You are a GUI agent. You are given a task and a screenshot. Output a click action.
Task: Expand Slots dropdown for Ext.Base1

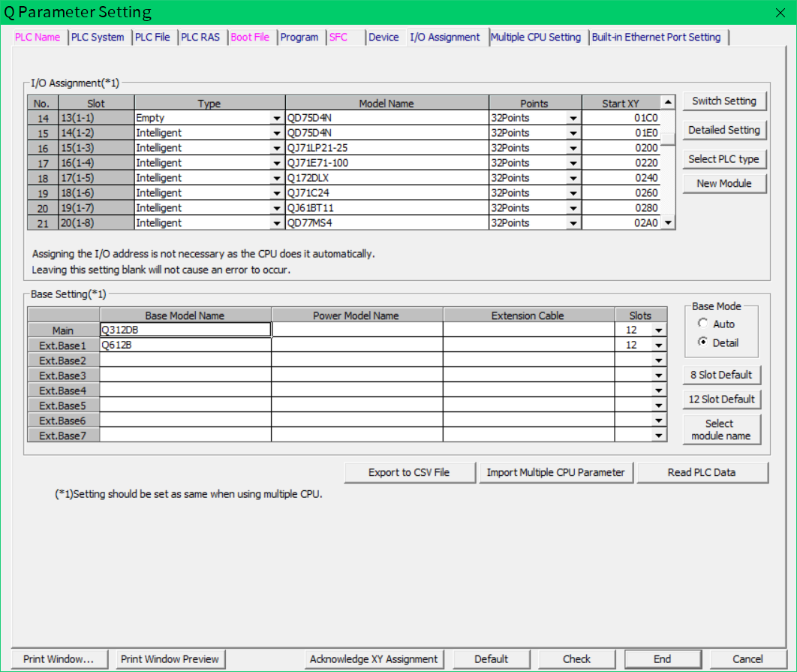click(x=659, y=345)
